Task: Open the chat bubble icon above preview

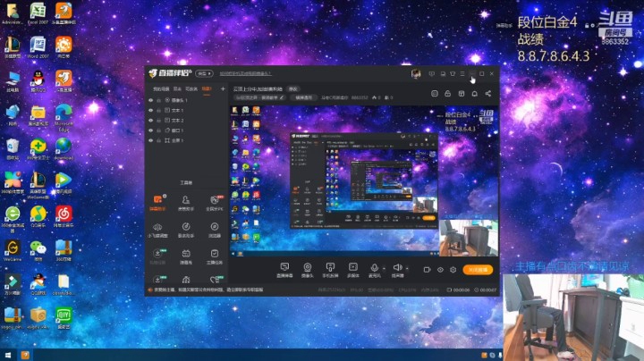Action: click(x=435, y=94)
